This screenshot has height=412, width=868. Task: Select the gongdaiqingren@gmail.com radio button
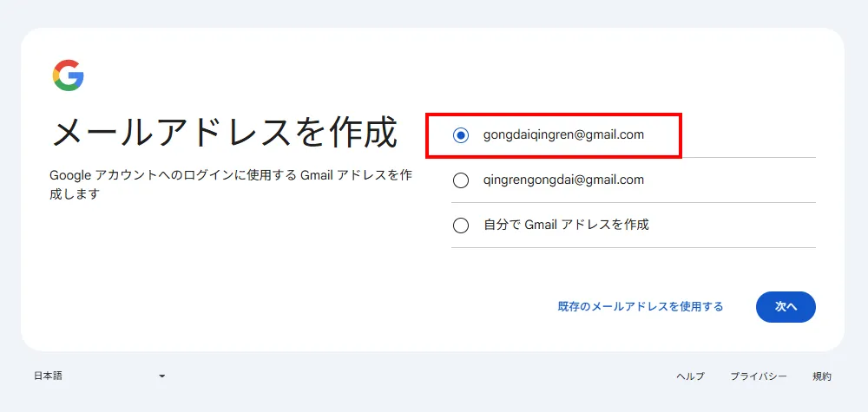[x=461, y=135]
